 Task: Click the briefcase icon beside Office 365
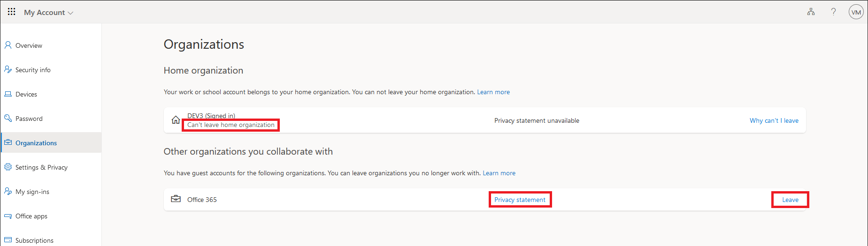176,199
